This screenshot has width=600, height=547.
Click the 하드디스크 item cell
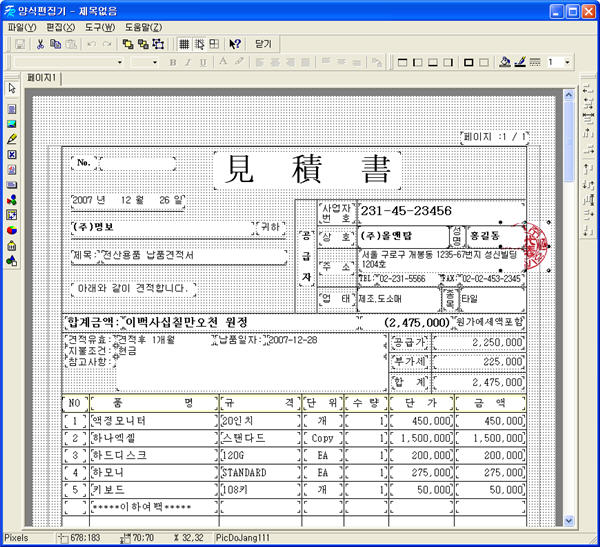coord(154,455)
